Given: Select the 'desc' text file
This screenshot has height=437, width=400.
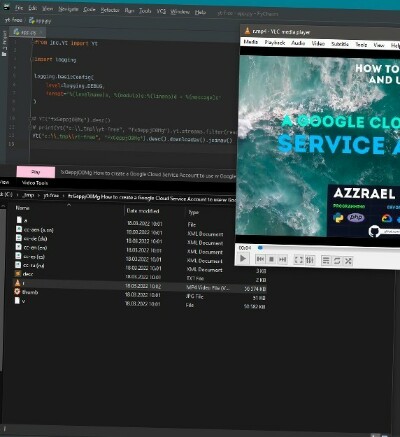Looking at the screenshot, I should pyautogui.click(x=24, y=274).
